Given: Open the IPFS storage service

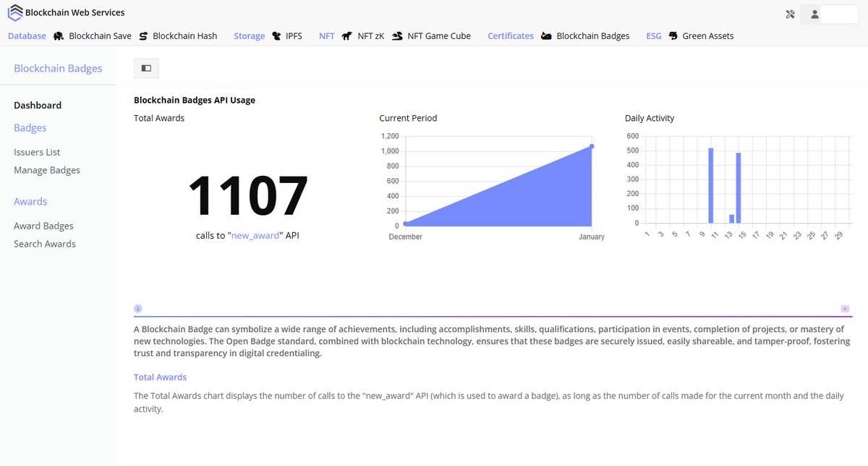Looking at the screenshot, I should point(294,35).
